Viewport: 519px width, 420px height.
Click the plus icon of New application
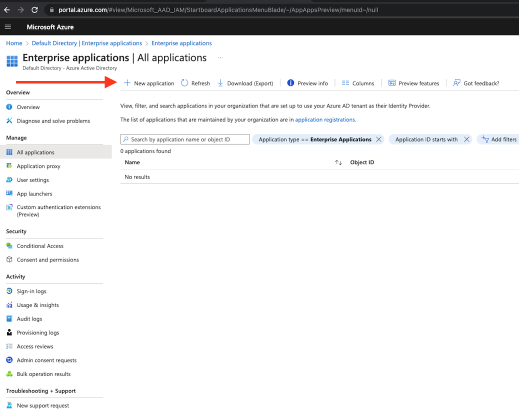(127, 83)
